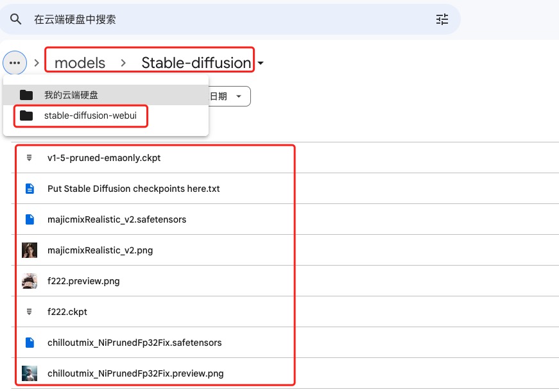Open the search filters icon

click(442, 19)
